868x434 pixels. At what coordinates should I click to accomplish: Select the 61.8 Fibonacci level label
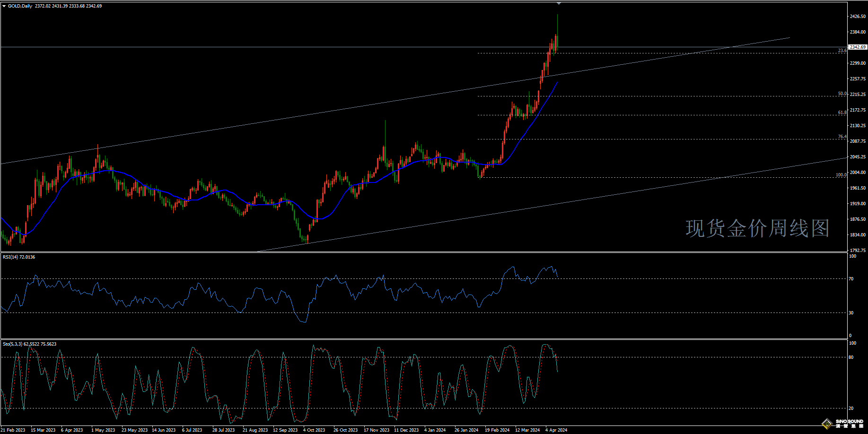842,113
